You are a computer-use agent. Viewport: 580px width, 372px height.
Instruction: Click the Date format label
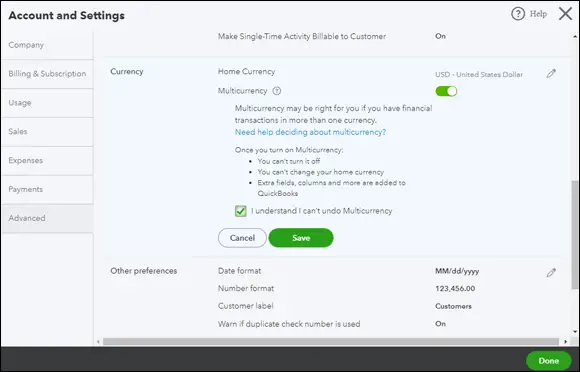coord(239,271)
